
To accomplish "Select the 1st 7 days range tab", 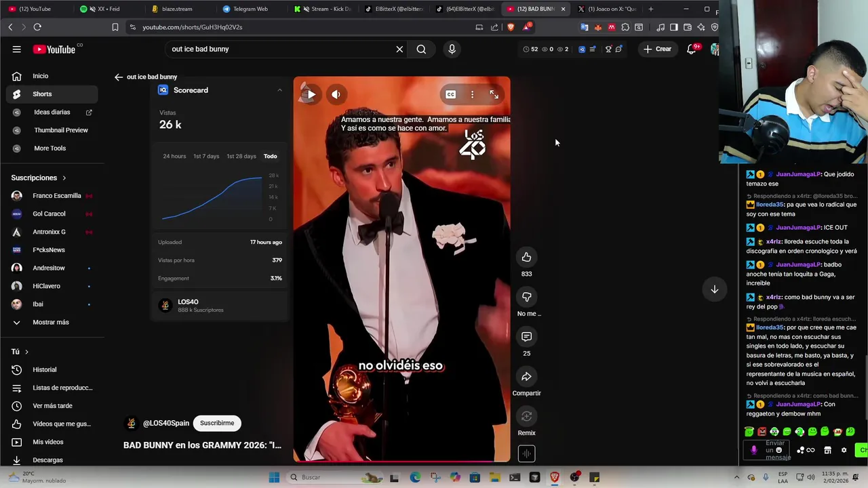I will (206, 156).
